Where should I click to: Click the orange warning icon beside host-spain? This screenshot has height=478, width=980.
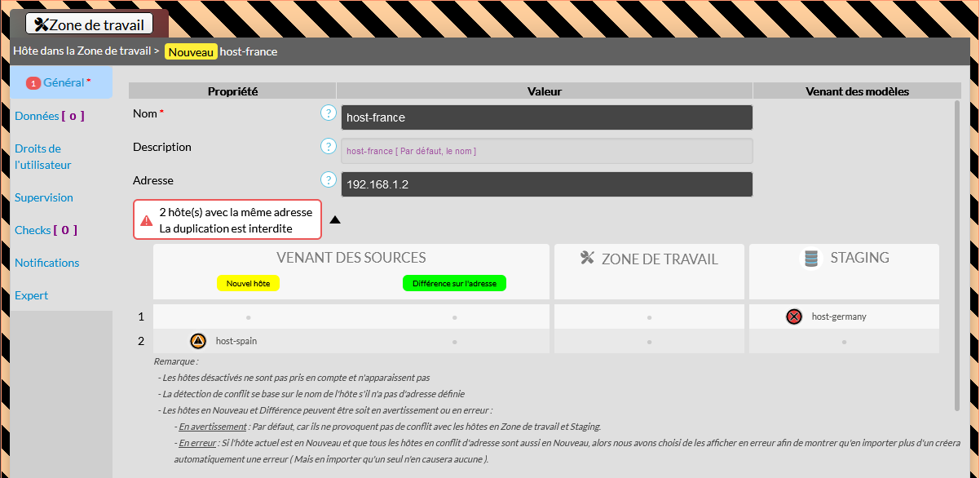(198, 341)
